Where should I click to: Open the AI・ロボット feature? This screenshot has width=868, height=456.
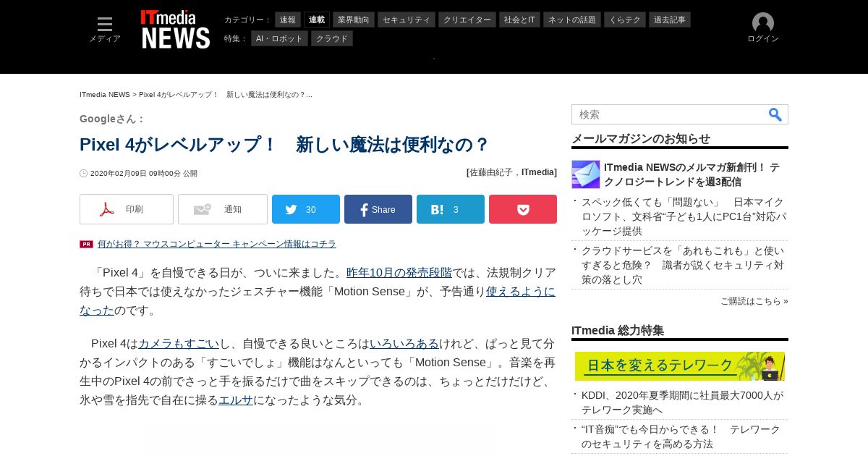click(279, 38)
